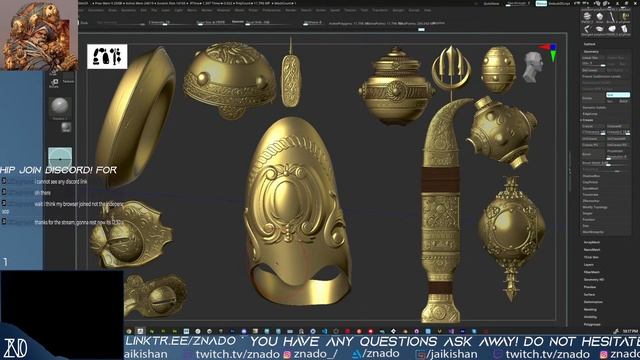Image resolution: width=640 pixels, height=360 pixels.
Task: Click the UnCreaseAll button
Action: pos(617,138)
